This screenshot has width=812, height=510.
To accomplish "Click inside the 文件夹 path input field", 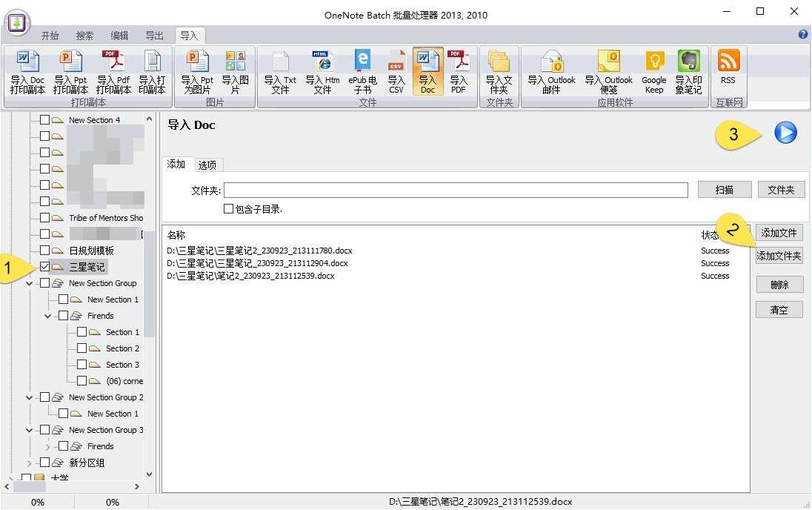I will click(x=456, y=191).
